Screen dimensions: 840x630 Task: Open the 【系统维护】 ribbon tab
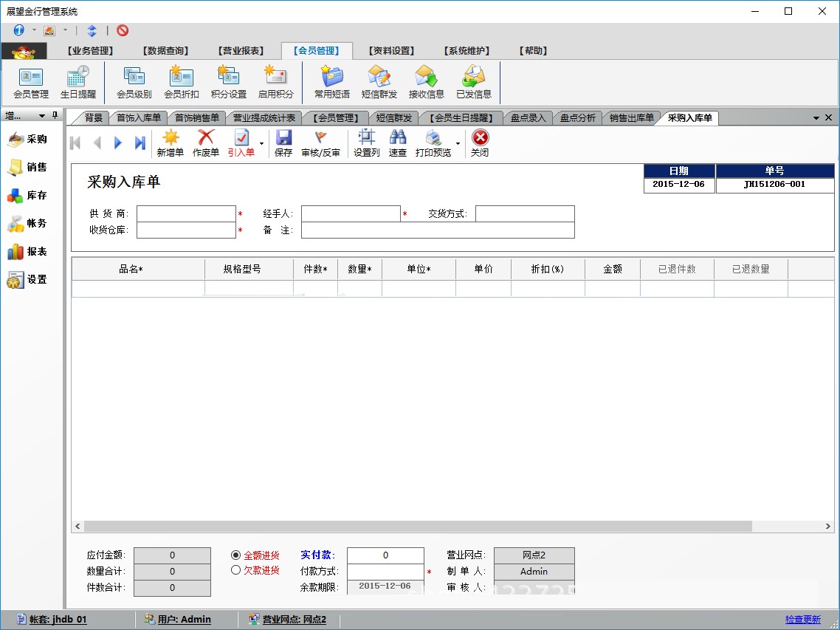pos(467,51)
